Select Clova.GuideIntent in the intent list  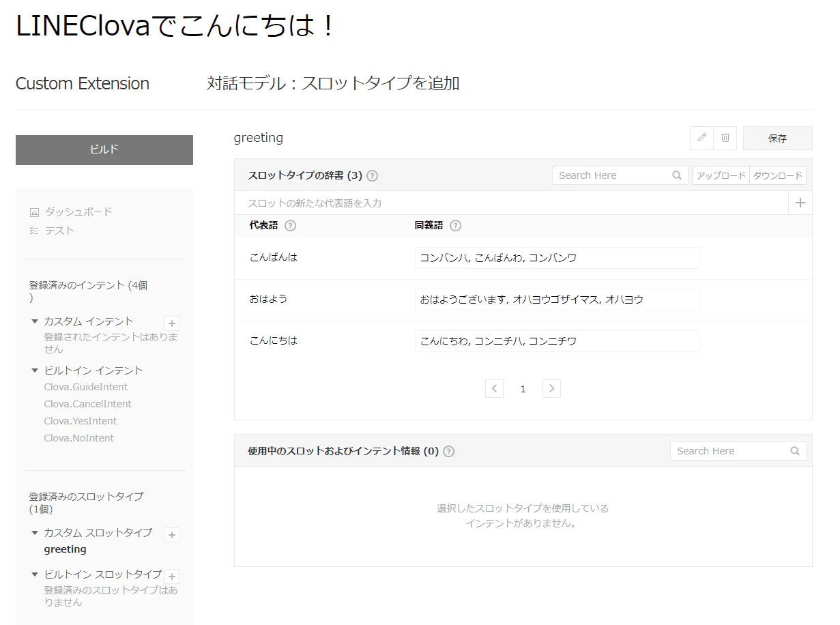point(86,387)
